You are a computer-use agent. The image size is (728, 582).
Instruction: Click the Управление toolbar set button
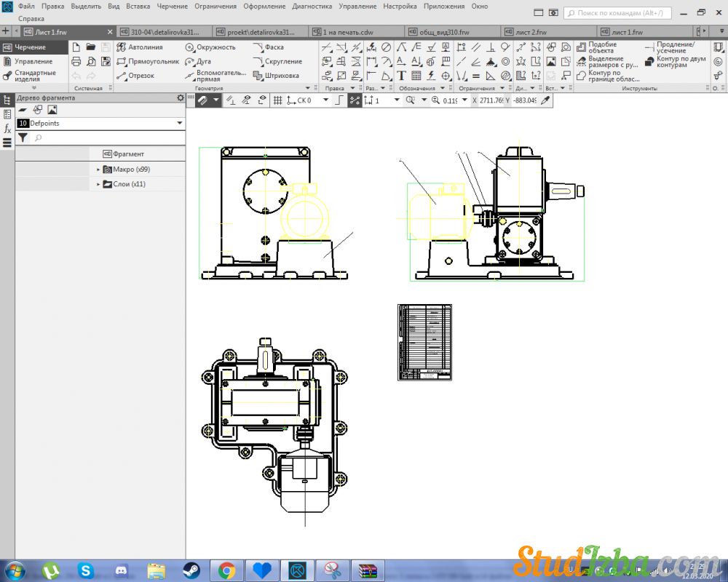[x=33, y=62]
